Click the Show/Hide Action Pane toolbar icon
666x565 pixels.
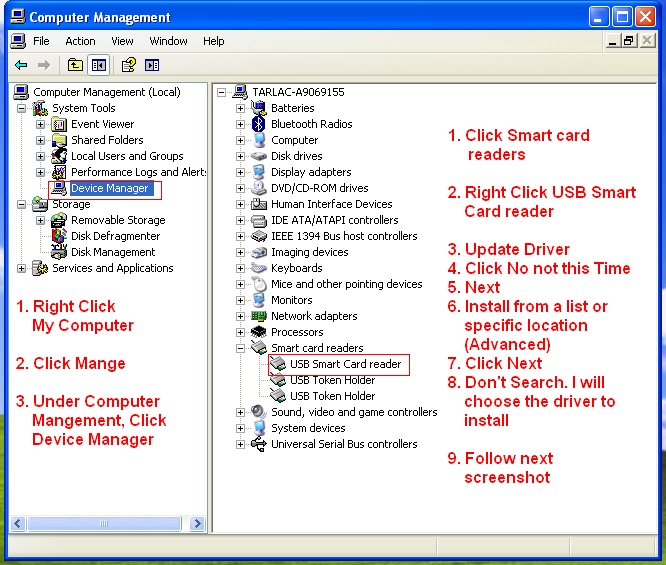point(152,65)
